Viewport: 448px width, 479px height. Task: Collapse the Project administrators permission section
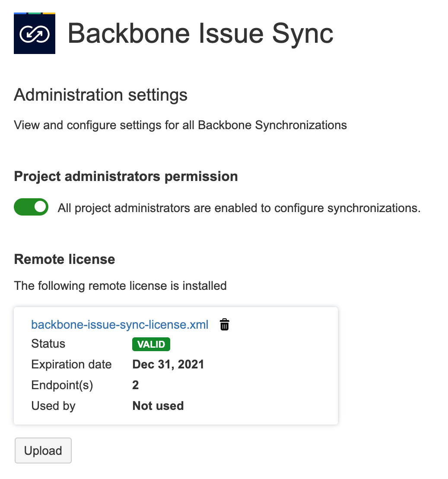(x=126, y=176)
